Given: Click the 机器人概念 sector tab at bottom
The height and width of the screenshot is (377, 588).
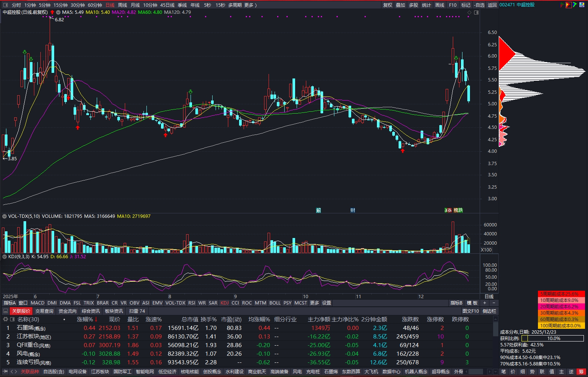Looking at the screenshot, I should click(416, 372).
